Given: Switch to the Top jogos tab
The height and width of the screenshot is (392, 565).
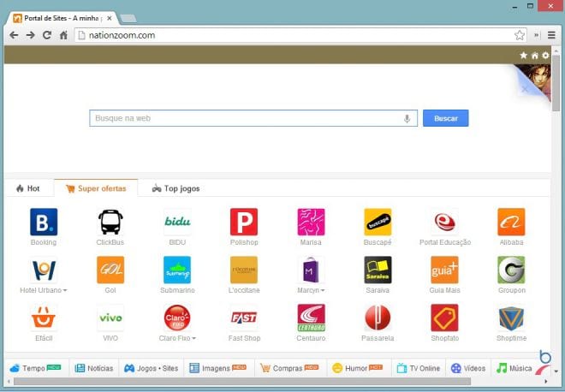Looking at the screenshot, I should click(x=175, y=188).
